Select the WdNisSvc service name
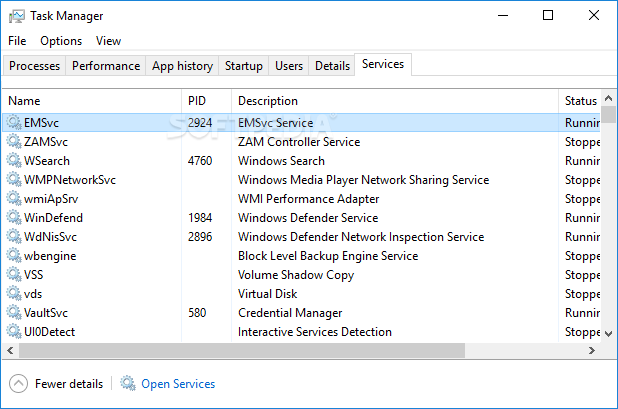The image size is (618, 409). [x=50, y=237]
